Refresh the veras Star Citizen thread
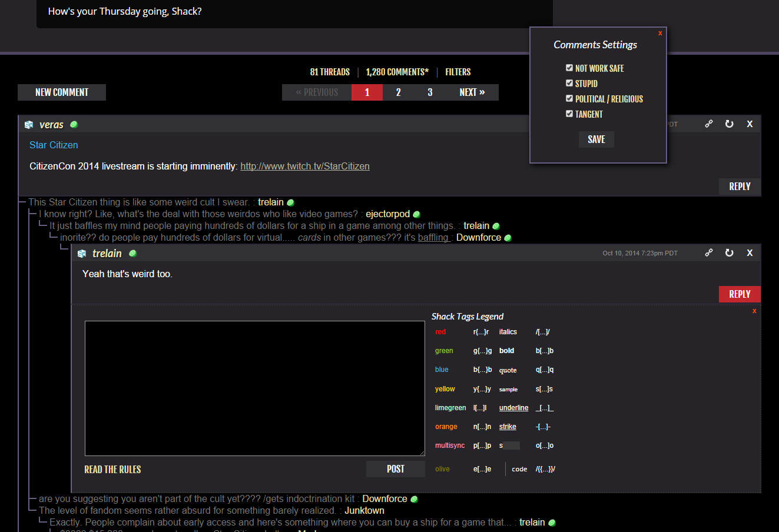Screen dimensions: 779x532 [730, 124]
